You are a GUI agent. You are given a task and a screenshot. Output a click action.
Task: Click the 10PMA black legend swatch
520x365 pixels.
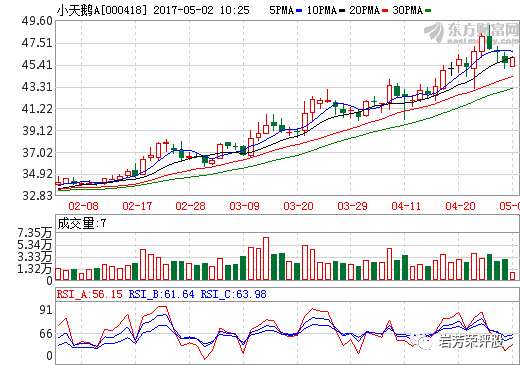341,11
